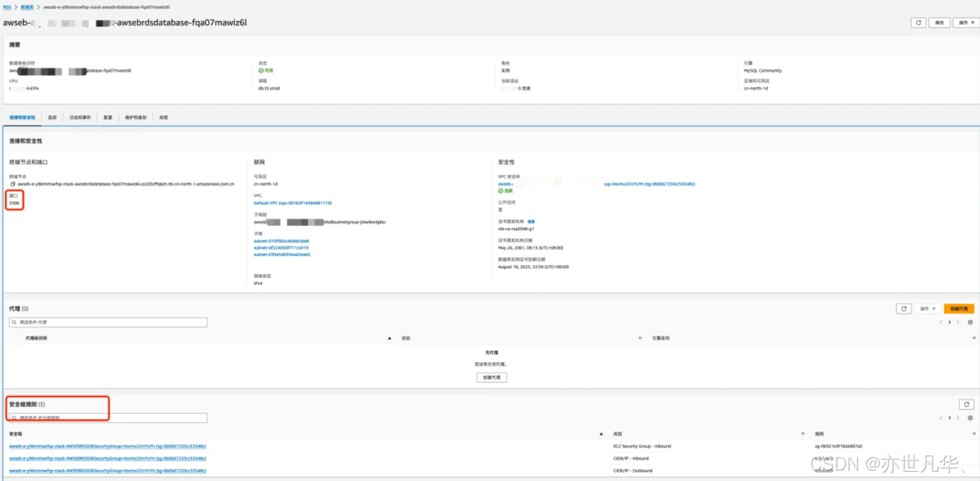
Task: Click the db.t3.small class value
Action: (269, 89)
